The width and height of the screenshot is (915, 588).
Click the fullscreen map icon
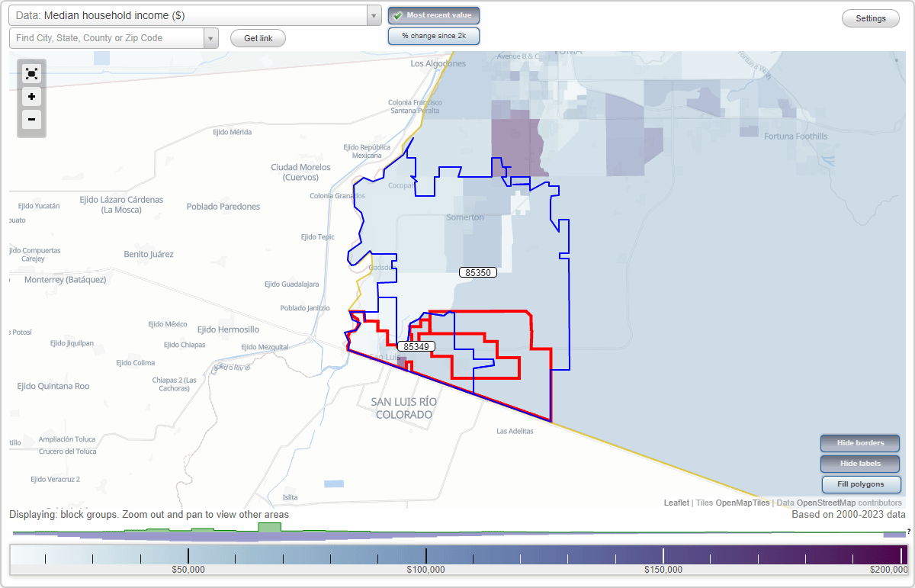pos(31,74)
